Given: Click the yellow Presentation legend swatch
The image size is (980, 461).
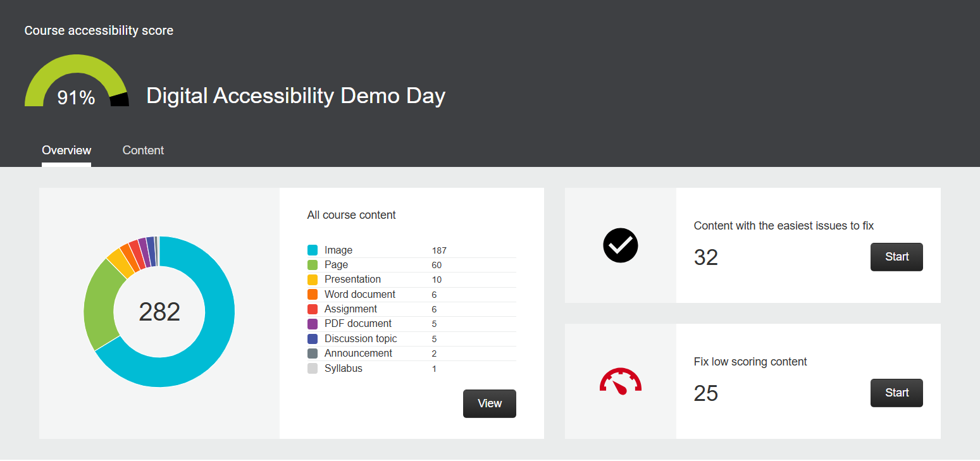Looking at the screenshot, I should click(313, 280).
